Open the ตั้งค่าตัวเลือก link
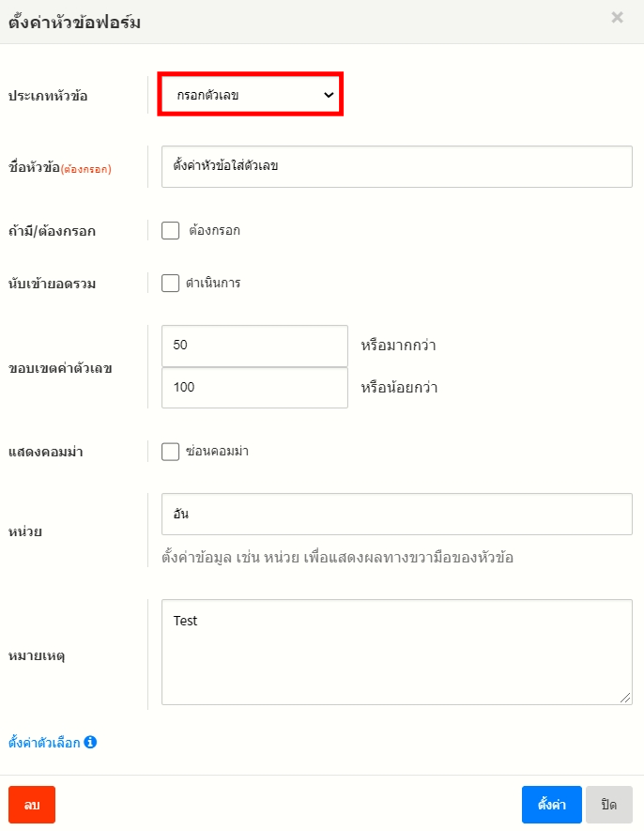Viewport: 644px width, 831px height. click(44, 743)
